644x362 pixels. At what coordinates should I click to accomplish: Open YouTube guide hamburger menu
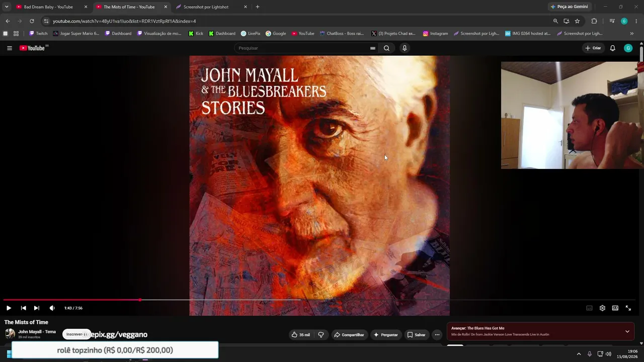click(10, 48)
